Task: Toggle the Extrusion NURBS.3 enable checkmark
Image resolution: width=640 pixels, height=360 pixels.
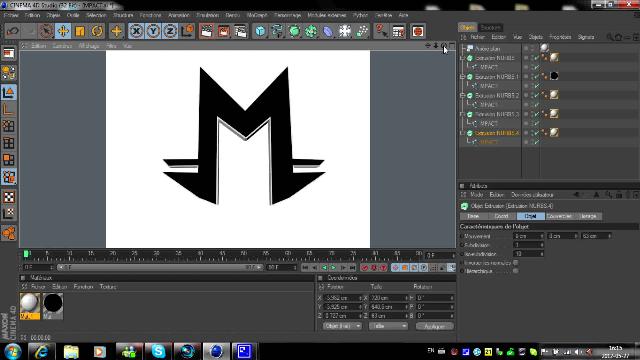Action: [537, 114]
